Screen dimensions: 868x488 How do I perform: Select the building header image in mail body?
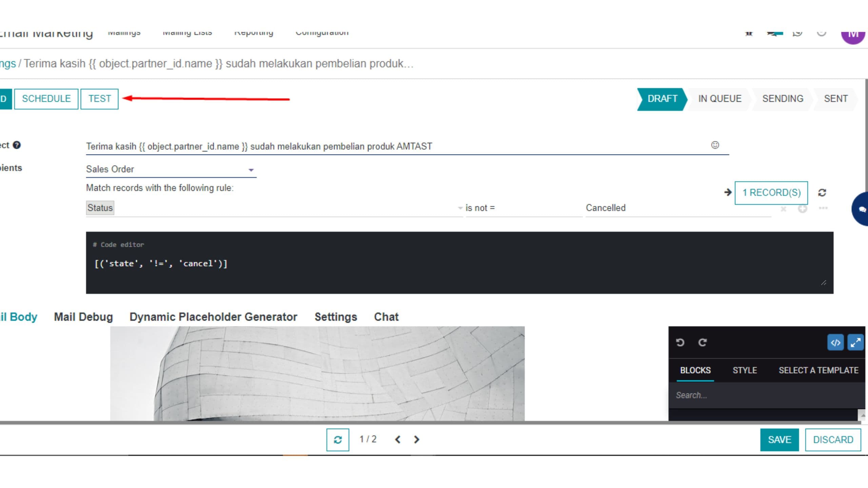click(x=317, y=373)
